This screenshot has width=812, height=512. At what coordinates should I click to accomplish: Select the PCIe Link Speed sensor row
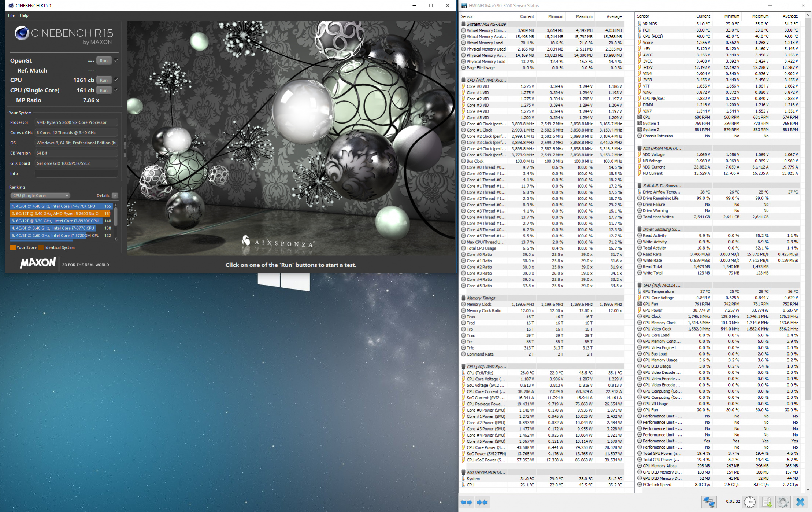tap(718, 485)
